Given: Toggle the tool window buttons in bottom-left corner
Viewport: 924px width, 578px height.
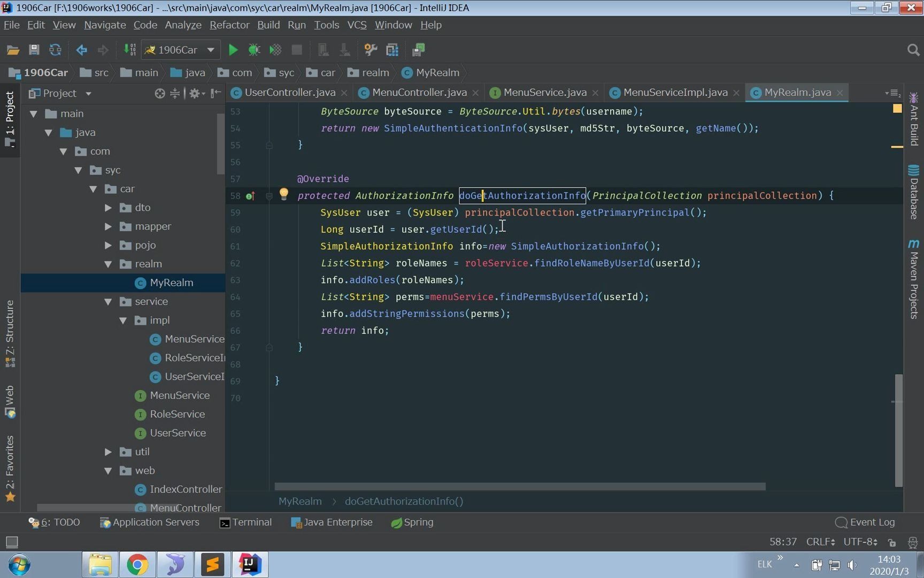Looking at the screenshot, I should tap(11, 542).
